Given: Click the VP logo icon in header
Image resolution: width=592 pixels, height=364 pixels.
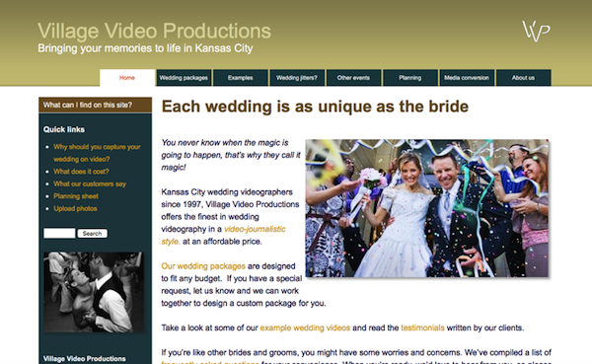Looking at the screenshot, I should [x=536, y=31].
